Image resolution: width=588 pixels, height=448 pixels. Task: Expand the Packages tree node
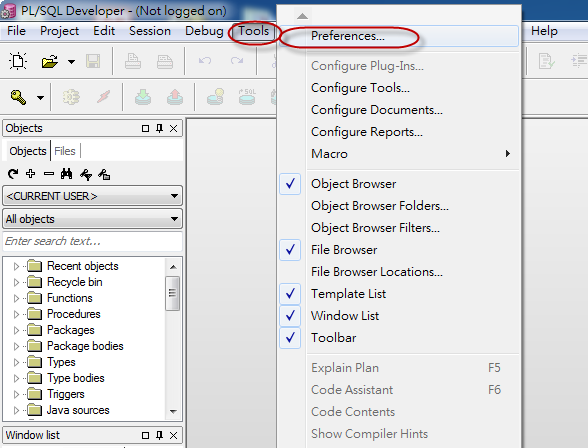tap(16, 330)
